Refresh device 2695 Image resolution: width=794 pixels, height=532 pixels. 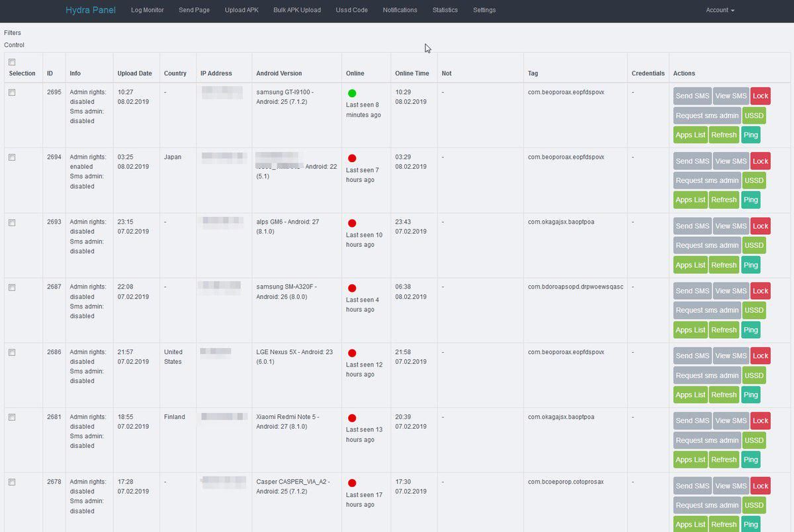(724, 135)
